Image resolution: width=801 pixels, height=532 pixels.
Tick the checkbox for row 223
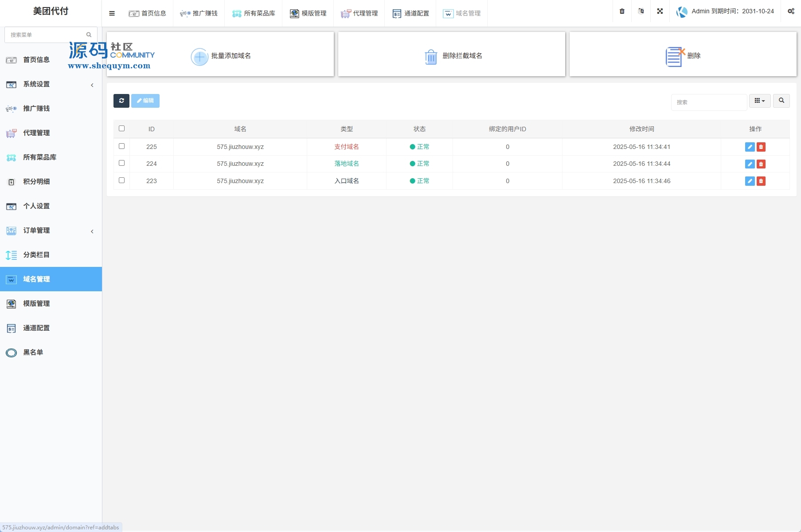click(122, 180)
